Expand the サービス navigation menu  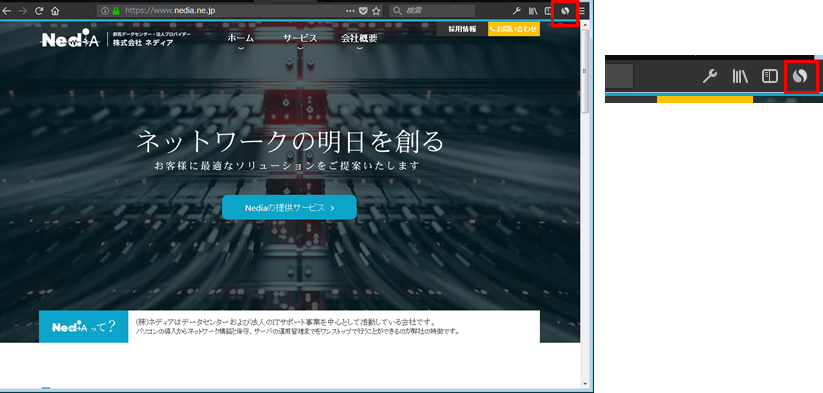tap(300, 38)
